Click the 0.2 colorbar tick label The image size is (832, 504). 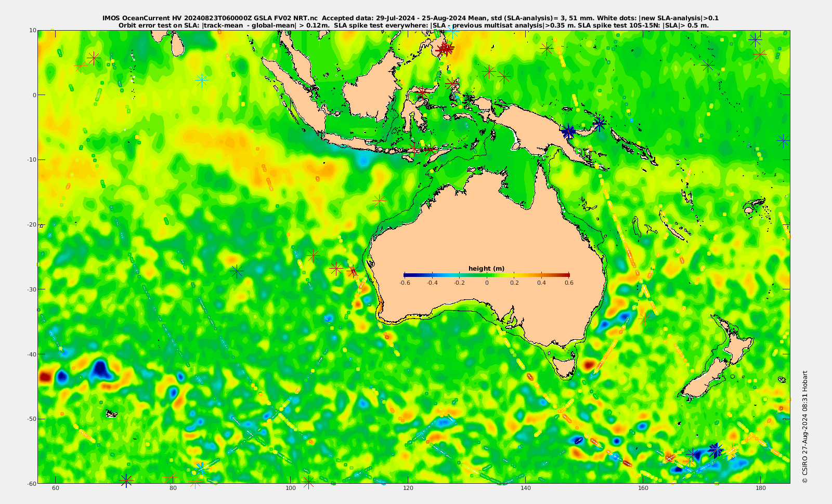(514, 283)
